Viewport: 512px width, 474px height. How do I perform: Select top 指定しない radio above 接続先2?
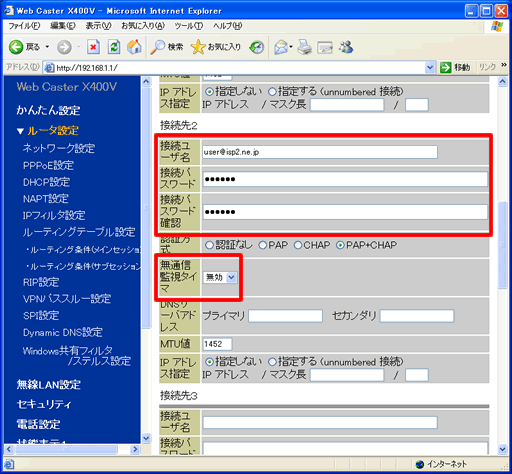point(209,91)
